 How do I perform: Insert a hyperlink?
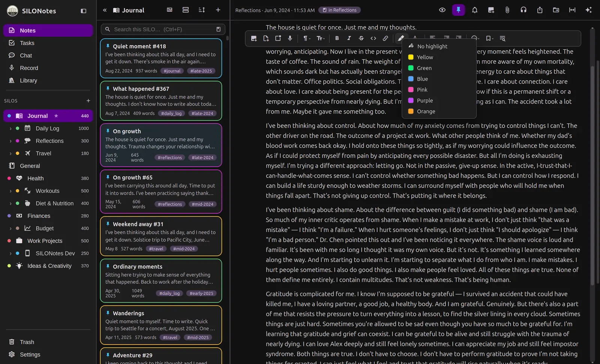[x=385, y=38]
